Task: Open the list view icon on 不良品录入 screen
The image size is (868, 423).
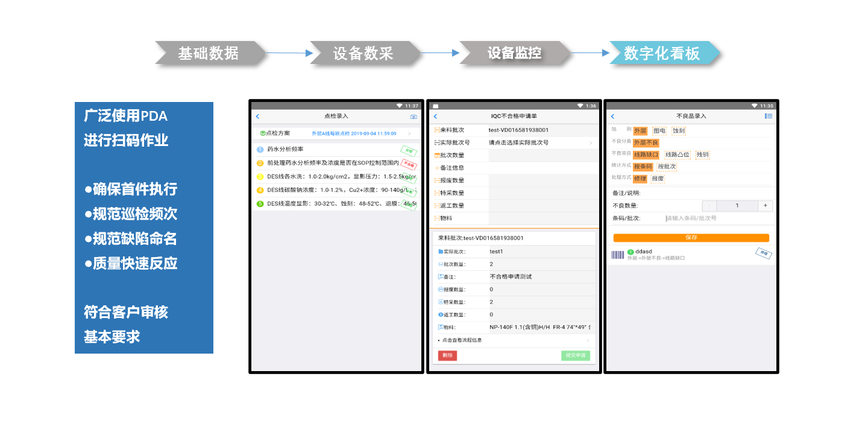Action: [x=768, y=116]
